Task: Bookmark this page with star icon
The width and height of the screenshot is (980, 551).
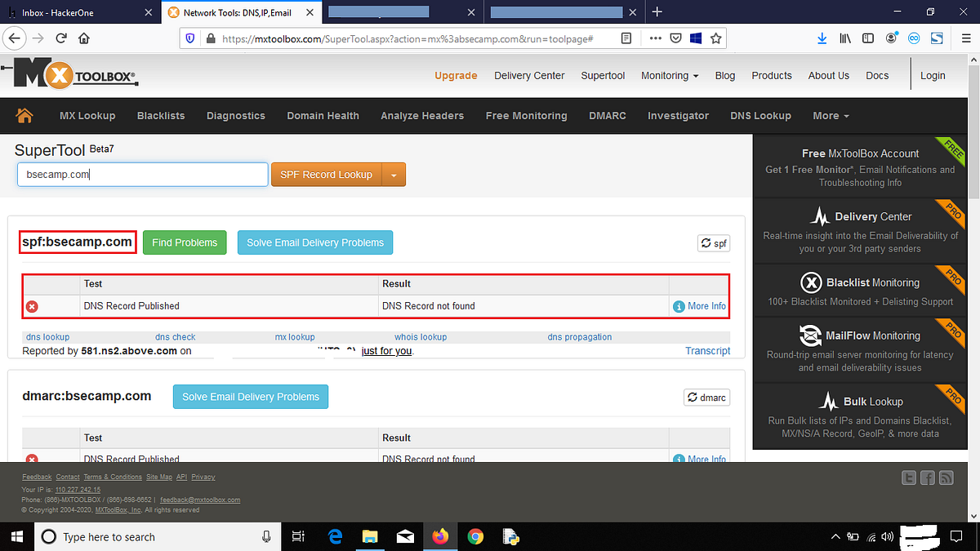Action: point(715,38)
